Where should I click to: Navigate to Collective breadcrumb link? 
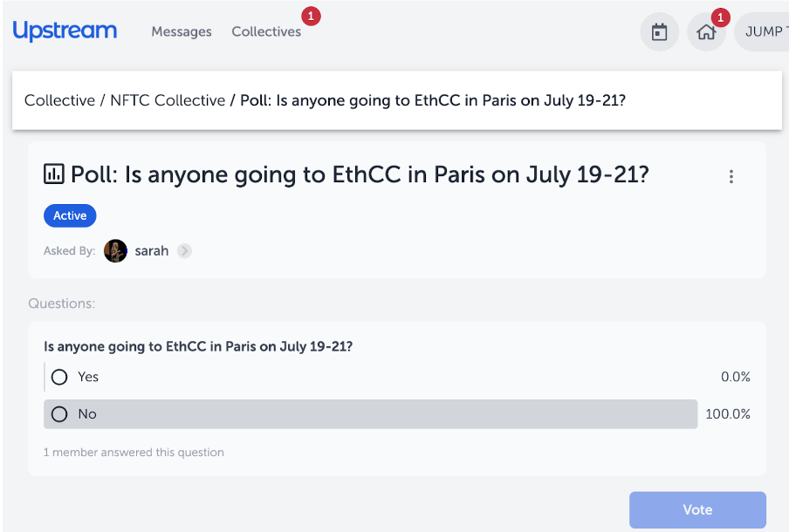coord(59,100)
